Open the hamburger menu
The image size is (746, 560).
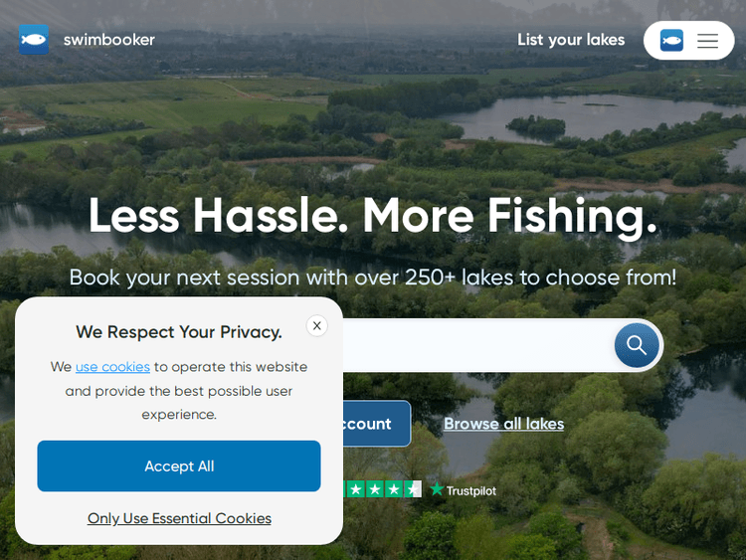(x=707, y=41)
